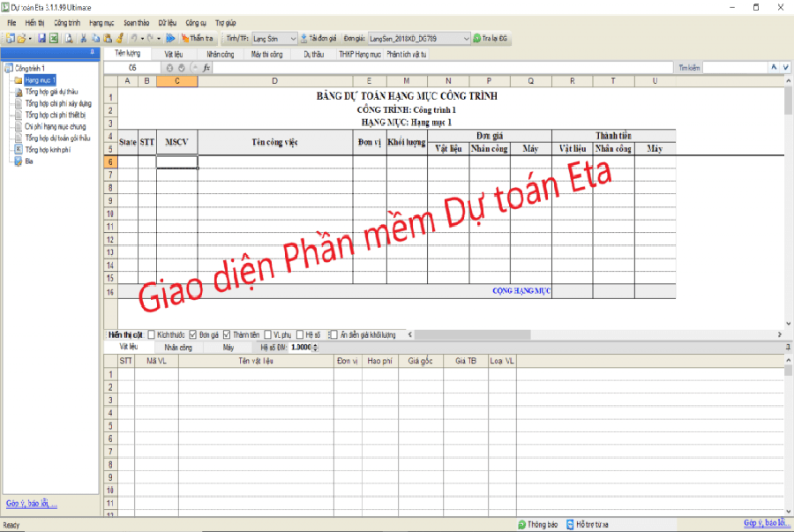The width and height of the screenshot is (794, 532).
Task: Open the Redo history dropdown arrow
Action: (159, 39)
